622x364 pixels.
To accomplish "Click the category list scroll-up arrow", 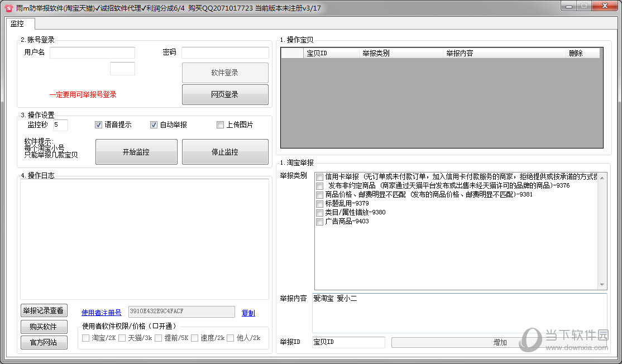I will [x=602, y=178].
